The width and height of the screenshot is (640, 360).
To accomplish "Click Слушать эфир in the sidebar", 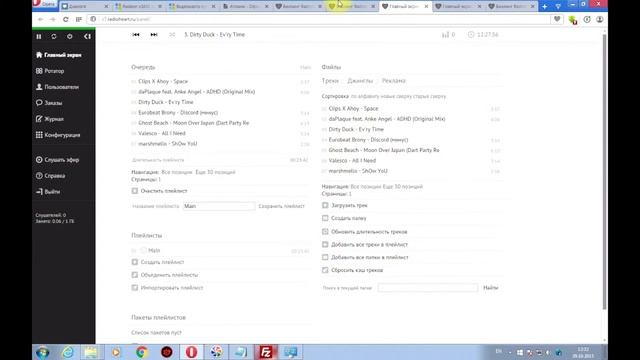I will [58, 160].
